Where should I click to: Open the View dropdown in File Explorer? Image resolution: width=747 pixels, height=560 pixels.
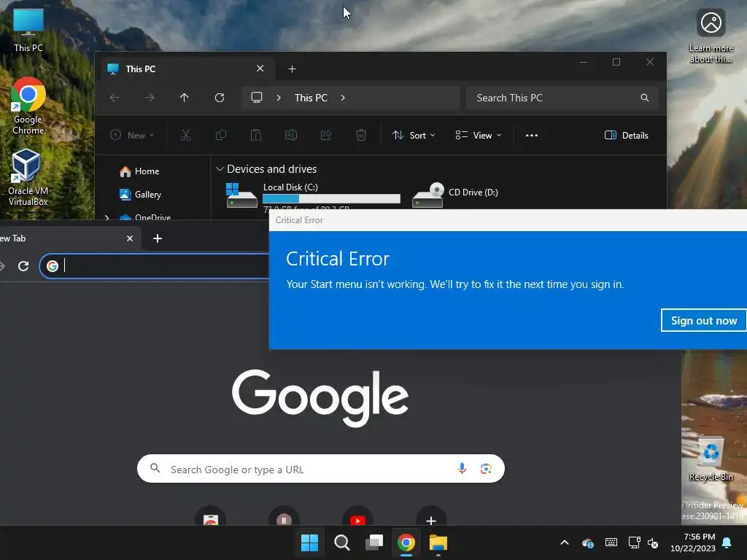(479, 135)
